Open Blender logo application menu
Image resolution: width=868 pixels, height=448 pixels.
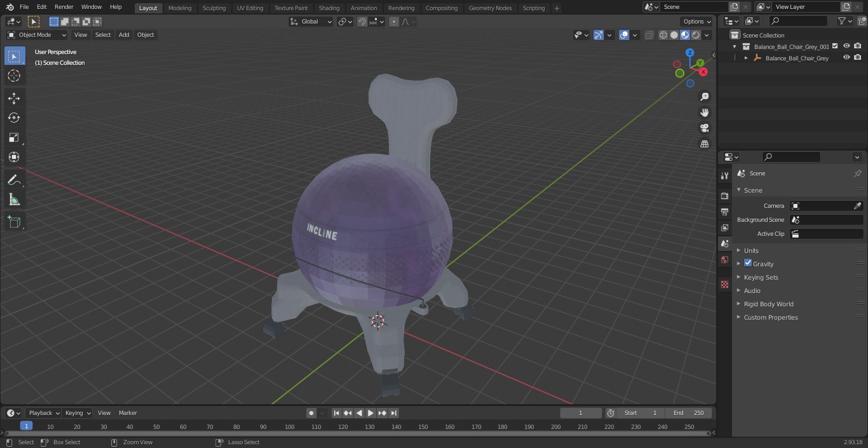[10, 7]
